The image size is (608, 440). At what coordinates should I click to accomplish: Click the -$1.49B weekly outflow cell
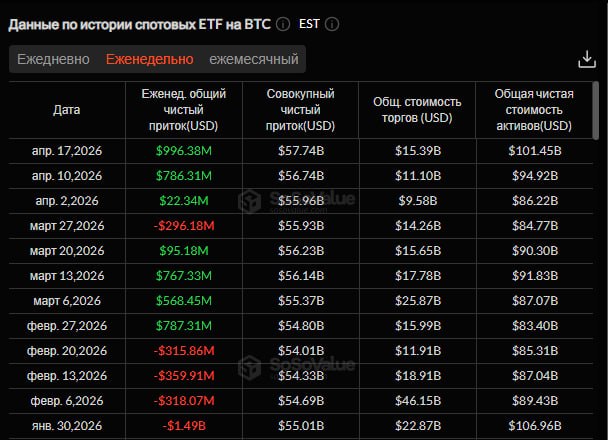(184, 424)
